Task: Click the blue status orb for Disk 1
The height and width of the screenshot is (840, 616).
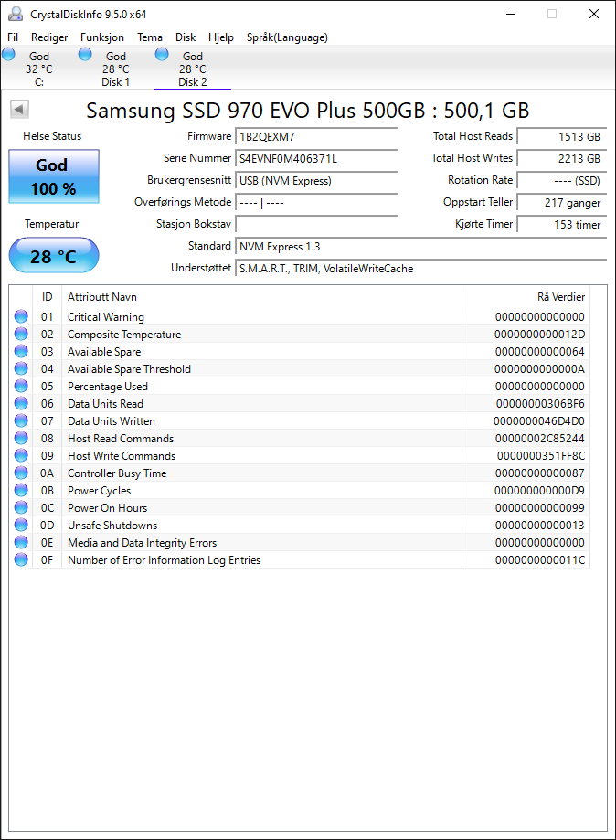Action: pos(85,54)
